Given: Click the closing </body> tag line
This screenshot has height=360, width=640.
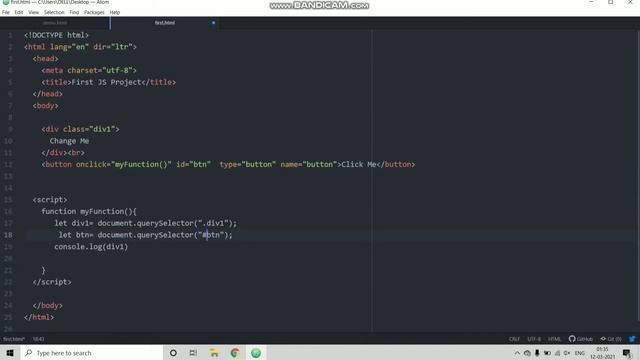Looking at the screenshot, I should [47, 305].
